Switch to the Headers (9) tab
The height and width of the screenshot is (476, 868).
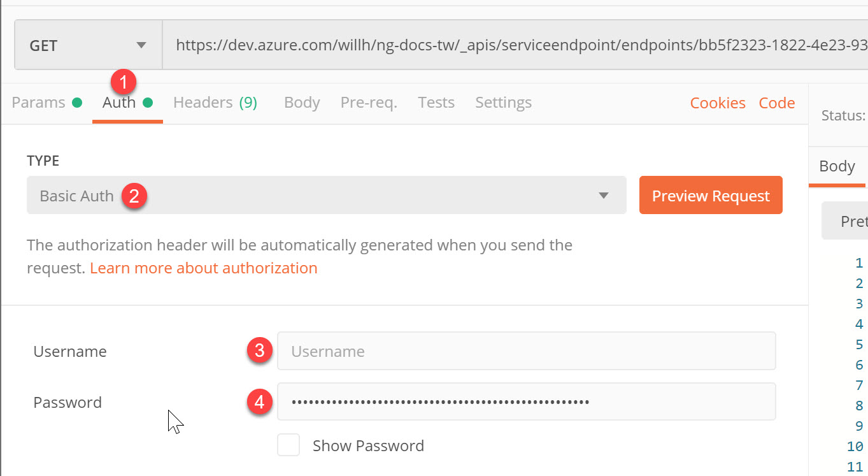click(x=215, y=103)
